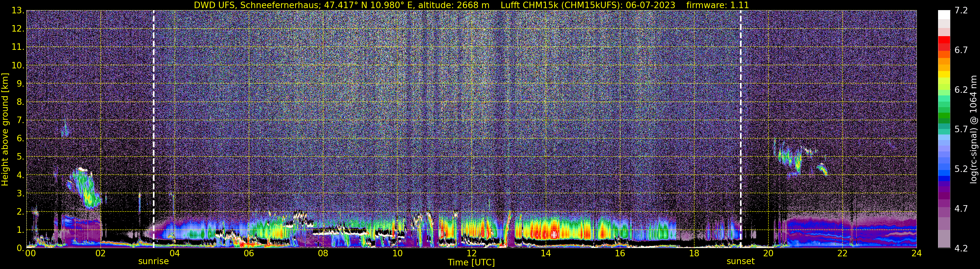Click the height axis tick label "13."
Viewport: 980px width, 269px height.
coord(18,11)
